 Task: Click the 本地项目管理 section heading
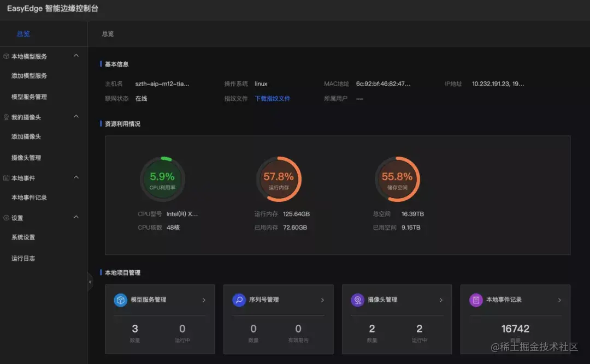click(x=122, y=273)
